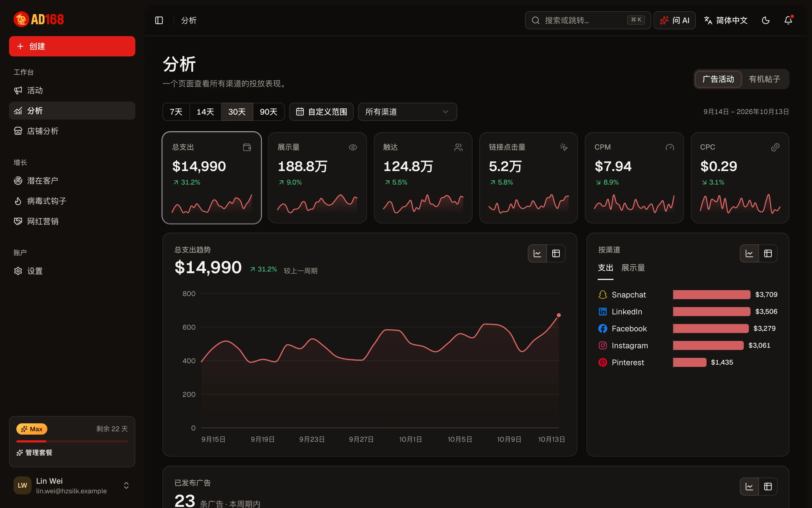Switch 按渠道 panel to chart view
This screenshot has width=812, height=508.
tap(749, 253)
